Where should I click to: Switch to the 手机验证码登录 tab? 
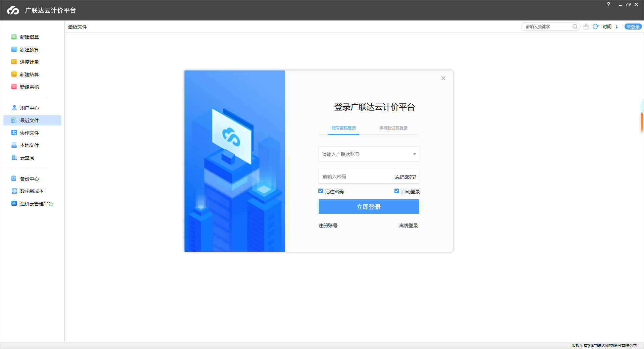[x=393, y=128]
